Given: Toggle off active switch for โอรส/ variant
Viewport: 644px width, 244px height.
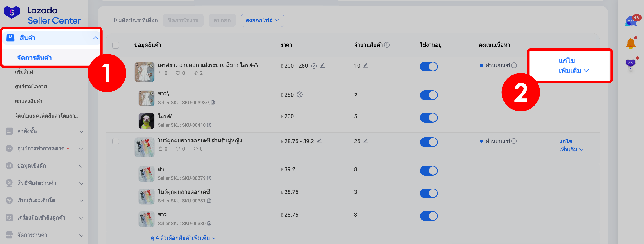Looking at the screenshot, I should click(429, 118).
